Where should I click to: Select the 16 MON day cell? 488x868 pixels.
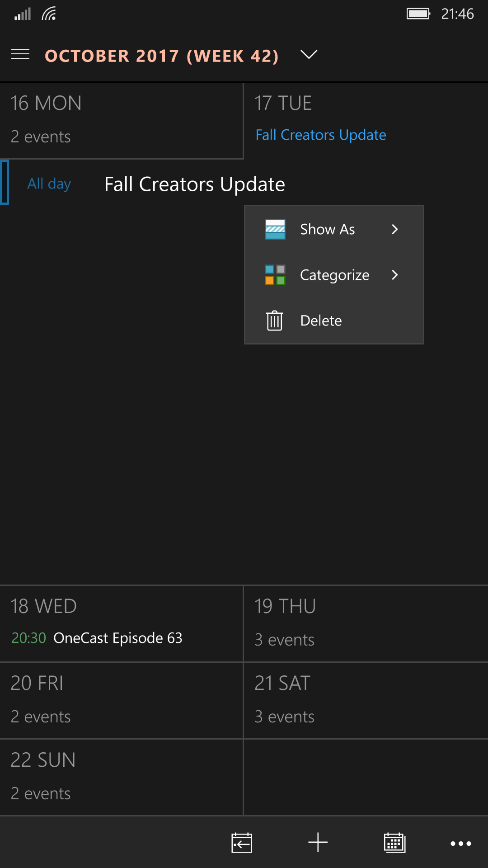coord(122,121)
